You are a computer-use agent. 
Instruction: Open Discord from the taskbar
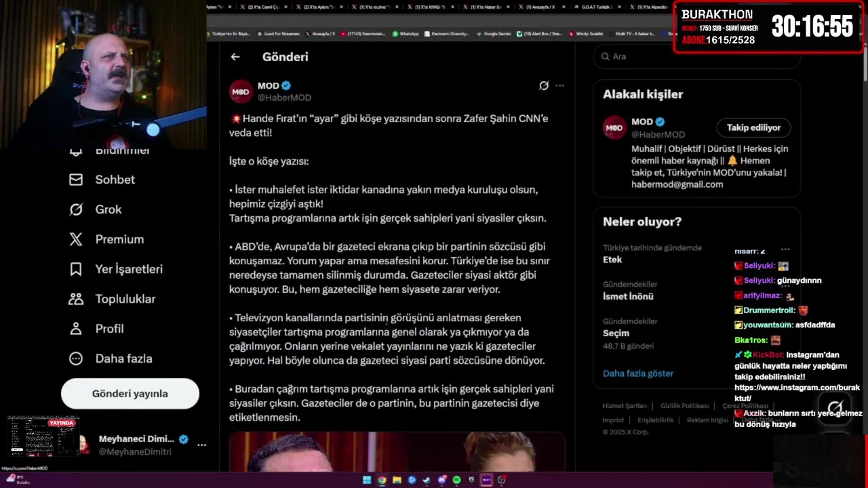click(442, 480)
